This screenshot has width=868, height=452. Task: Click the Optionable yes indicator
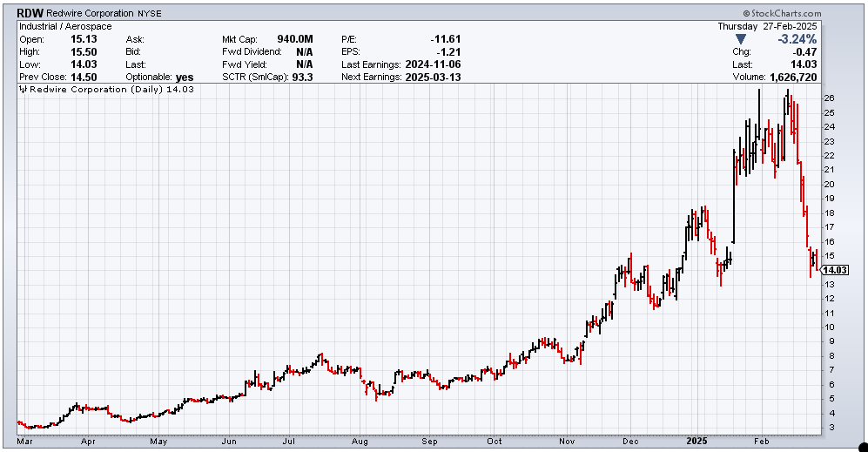click(184, 77)
